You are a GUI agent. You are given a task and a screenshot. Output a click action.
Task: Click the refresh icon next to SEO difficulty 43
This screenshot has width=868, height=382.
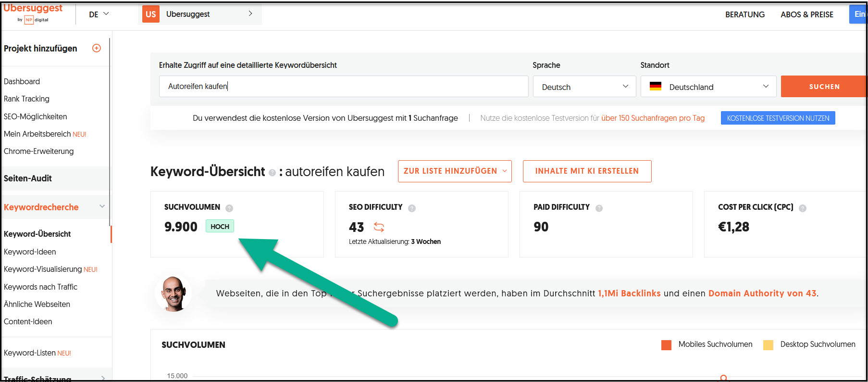click(x=379, y=227)
